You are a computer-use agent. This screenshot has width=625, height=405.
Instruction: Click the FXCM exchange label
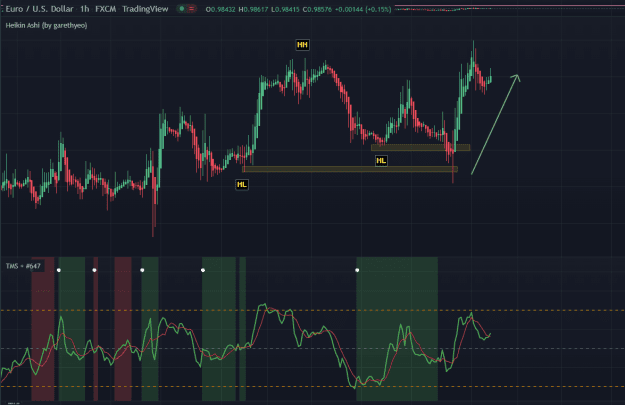tap(106, 9)
